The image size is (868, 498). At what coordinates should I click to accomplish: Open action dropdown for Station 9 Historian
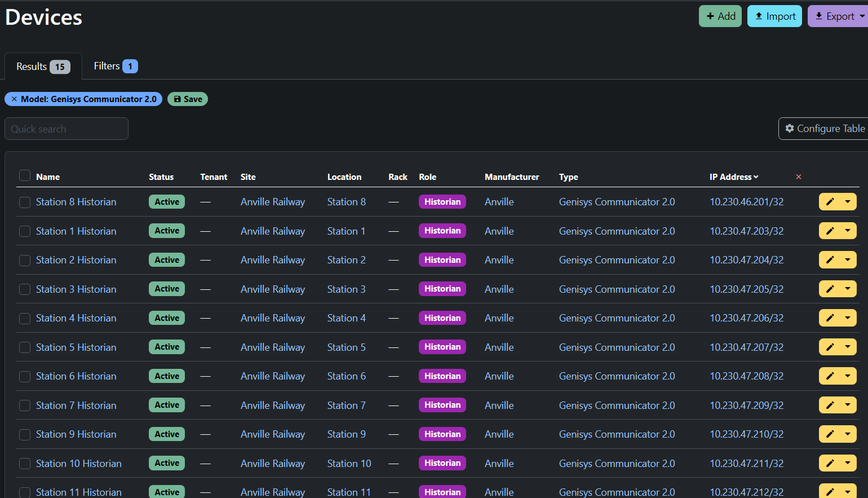[848, 434]
